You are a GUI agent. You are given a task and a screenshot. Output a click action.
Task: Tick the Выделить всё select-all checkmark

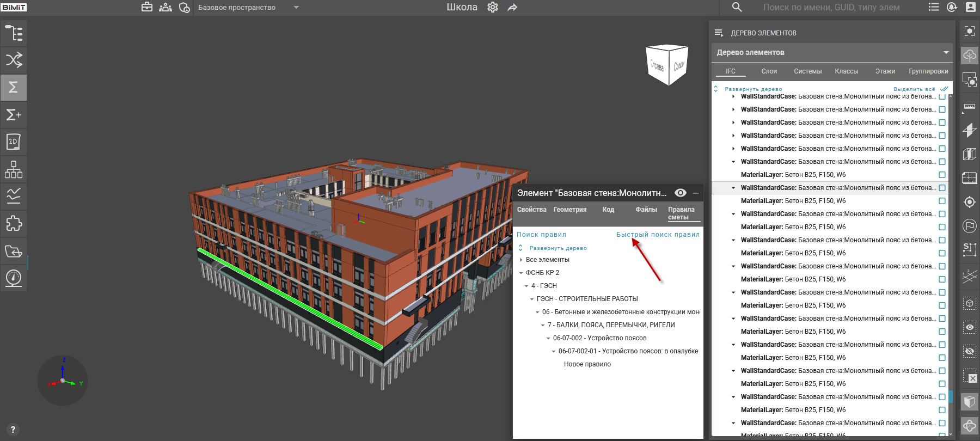(x=944, y=89)
